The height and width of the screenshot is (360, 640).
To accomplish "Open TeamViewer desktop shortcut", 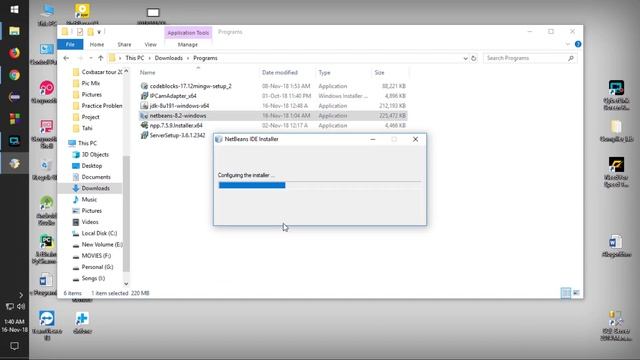I will (x=47, y=324).
